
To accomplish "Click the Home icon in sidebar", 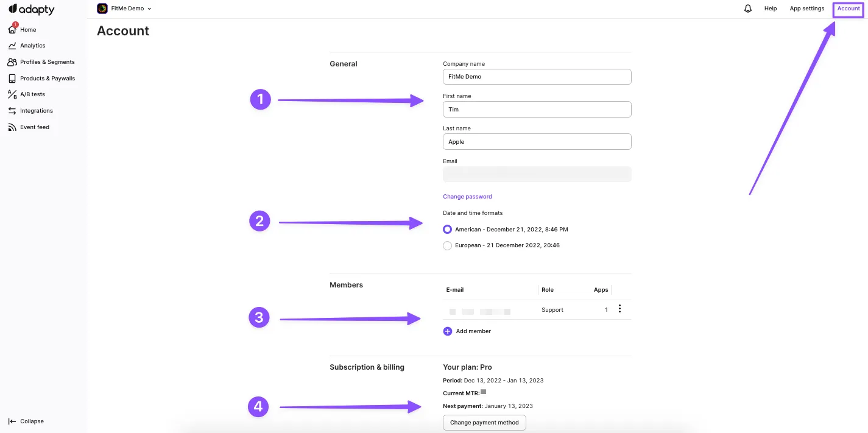I will click(x=12, y=29).
